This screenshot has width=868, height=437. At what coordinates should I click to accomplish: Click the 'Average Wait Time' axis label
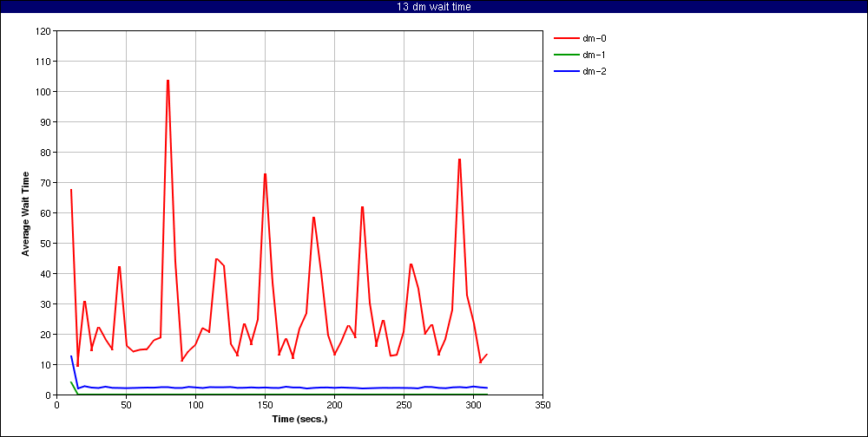point(25,213)
